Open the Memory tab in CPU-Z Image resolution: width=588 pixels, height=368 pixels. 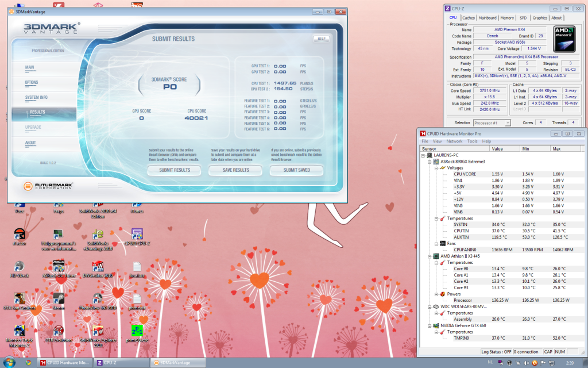tap(507, 18)
